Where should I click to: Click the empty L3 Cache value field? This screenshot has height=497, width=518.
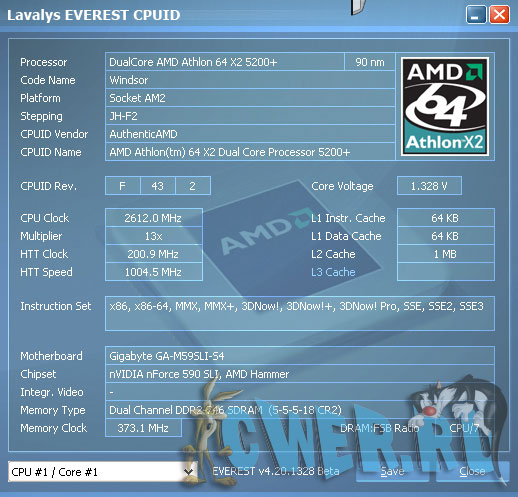[446, 272]
